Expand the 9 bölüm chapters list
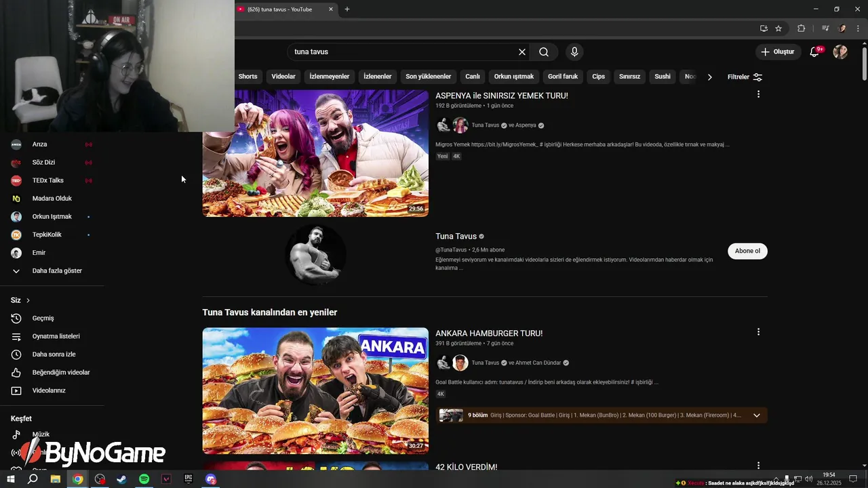 [756, 415]
